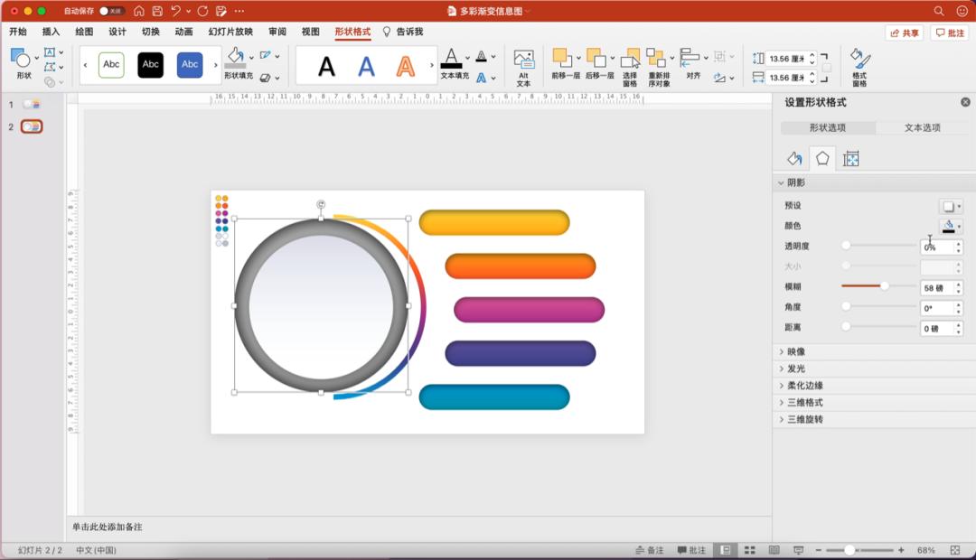The height and width of the screenshot is (560, 976).
Task: Toggle lock aspect ratio checkbox by size fields
Action: [826, 68]
